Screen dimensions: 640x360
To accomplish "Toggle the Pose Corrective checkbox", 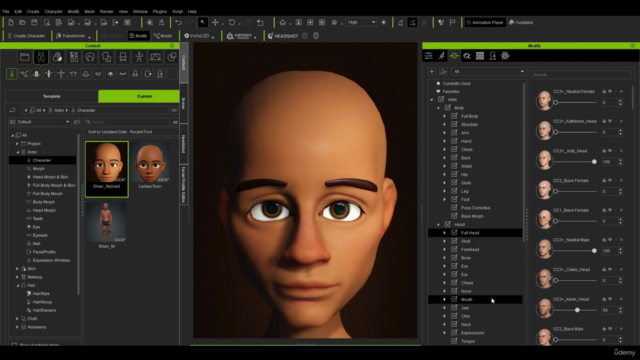I will (454, 207).
